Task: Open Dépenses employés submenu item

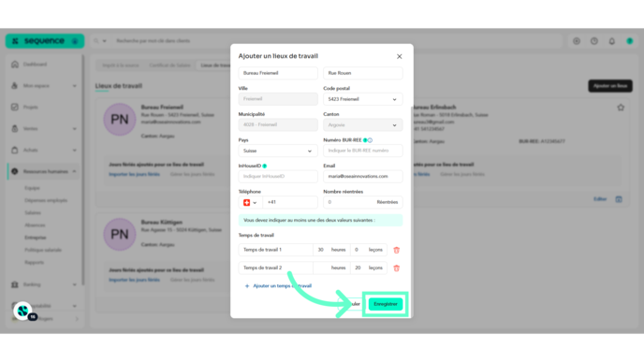Action: coord(46,200)
